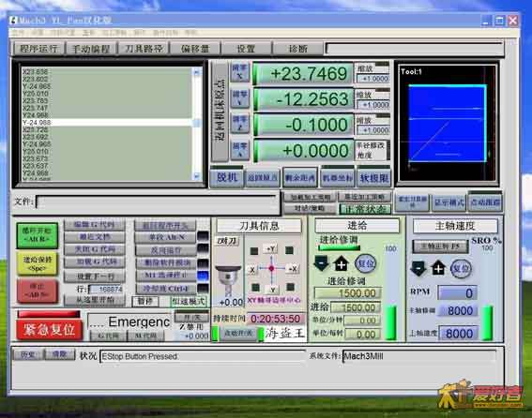Click the top-left black square edge marker
Image resolution: width=532 pixels, height=418 pixels.
point(253,251)
